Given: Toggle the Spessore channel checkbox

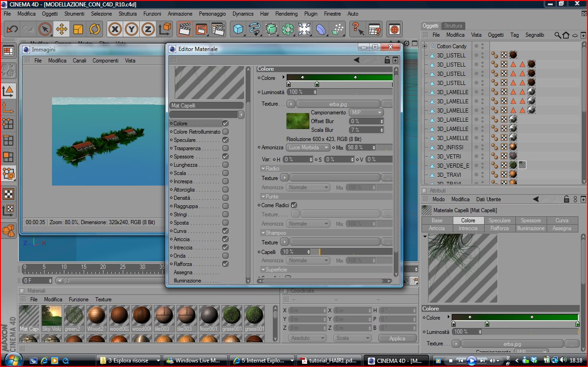Looking at the screenshot, I should (225, 157).
